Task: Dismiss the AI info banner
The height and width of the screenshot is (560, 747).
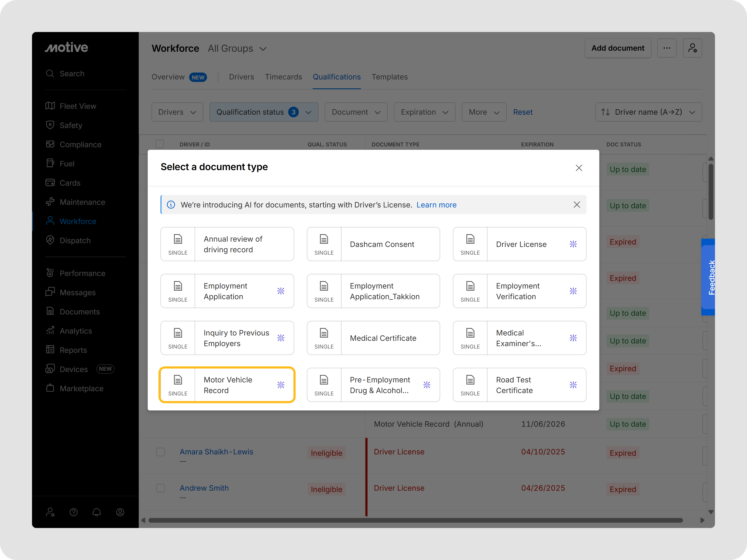Action: [577, 205]
